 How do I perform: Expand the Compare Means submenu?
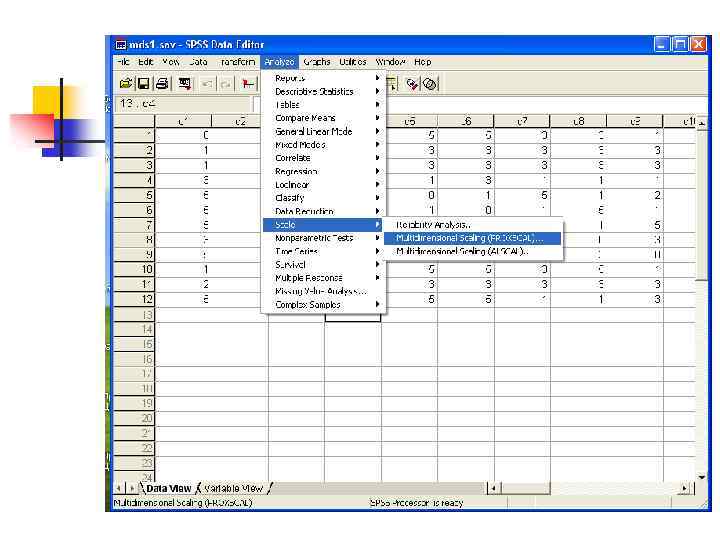[x=323, y=118]
